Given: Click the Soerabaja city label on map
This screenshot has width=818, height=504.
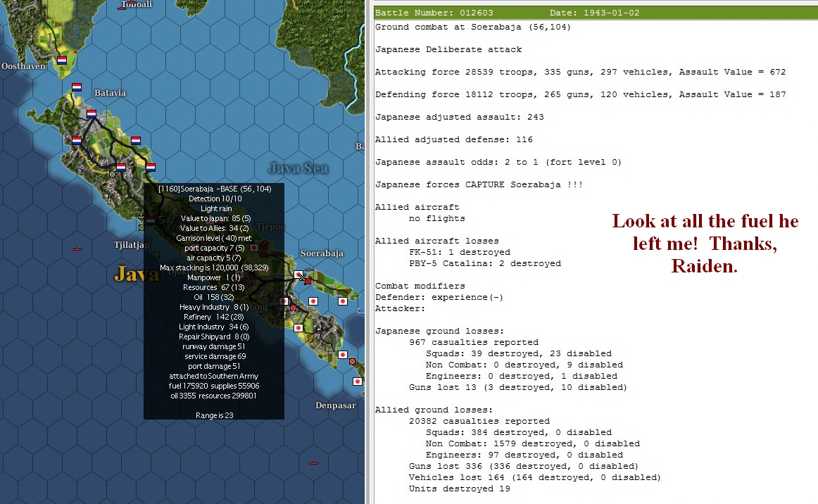Looking at the screenshot, I should tap(322, 253).
